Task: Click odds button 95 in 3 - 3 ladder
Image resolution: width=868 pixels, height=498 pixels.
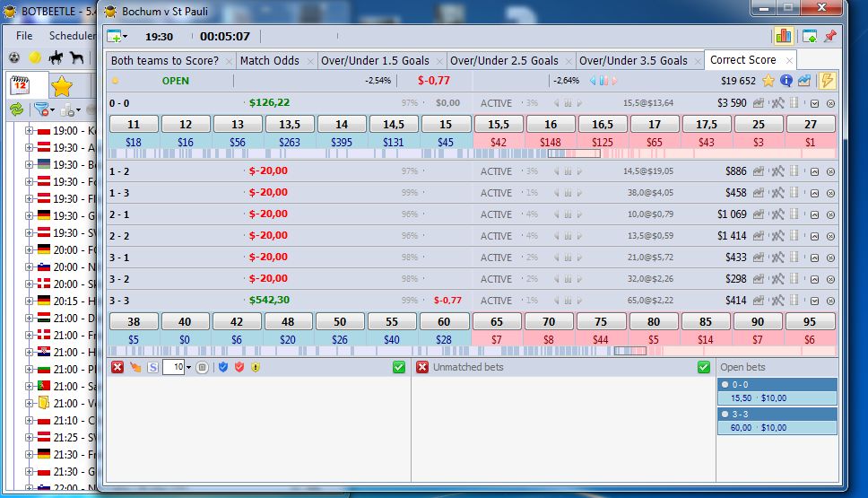Action: coord(810,322)
